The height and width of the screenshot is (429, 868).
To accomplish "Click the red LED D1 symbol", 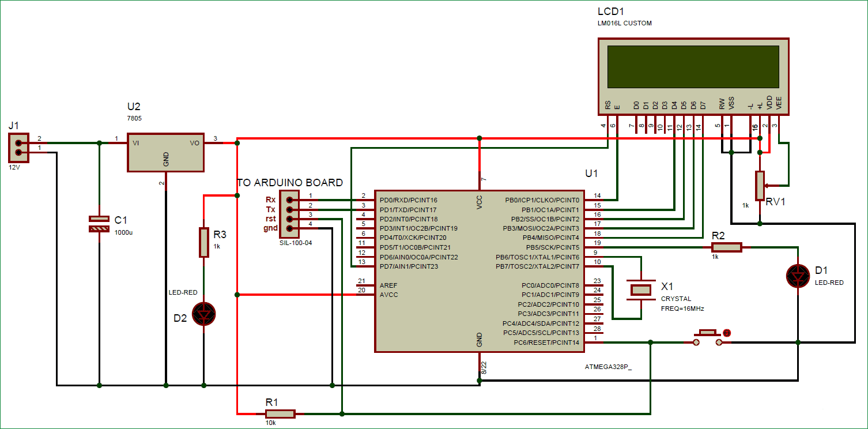I will [798, 277].
